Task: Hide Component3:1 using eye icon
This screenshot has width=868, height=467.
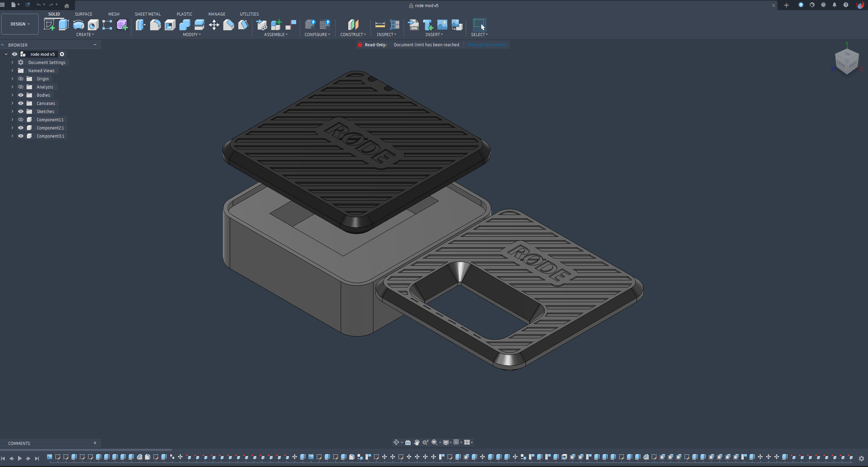Action: pyautogui.click(x=21, y=136)
